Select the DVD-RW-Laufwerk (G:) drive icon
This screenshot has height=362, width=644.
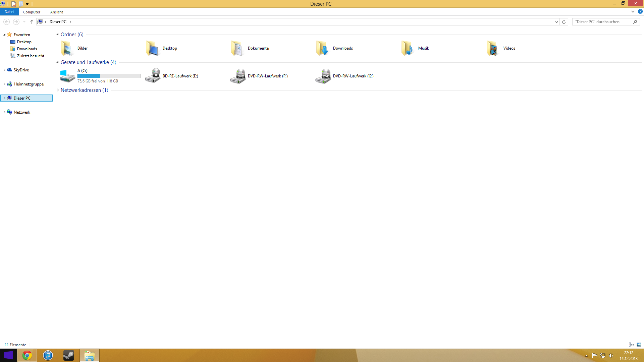click(x=323, y=76)
